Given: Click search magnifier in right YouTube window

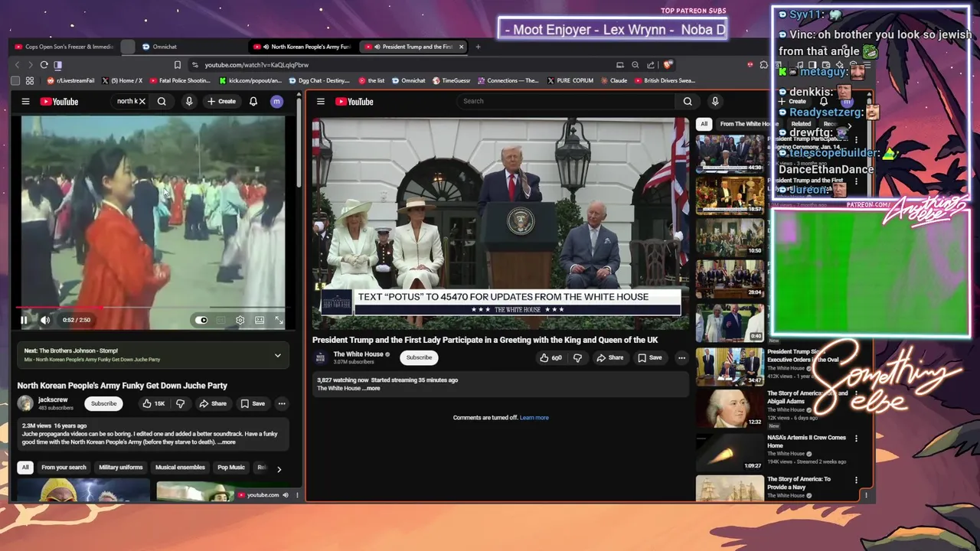Looking at the screenshot, I should tap(688, 101).
